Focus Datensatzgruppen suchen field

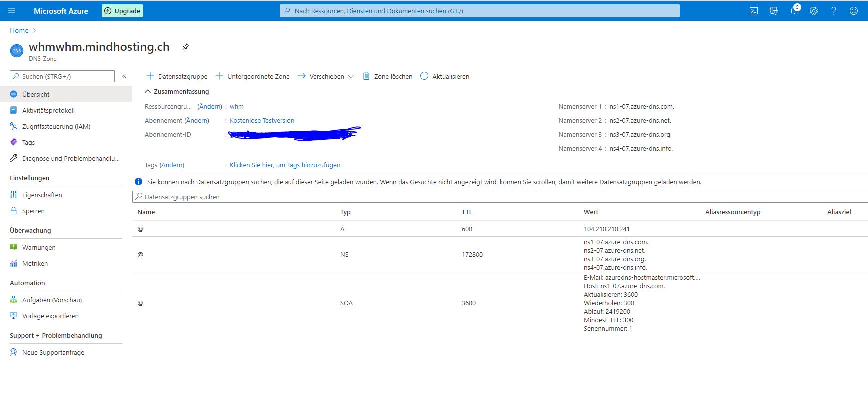point(500,197)
